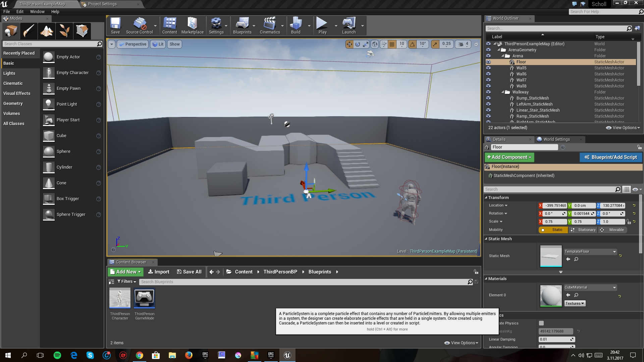Click the Build lighting button
Screen dimensions: 644x362
(296, 25)
